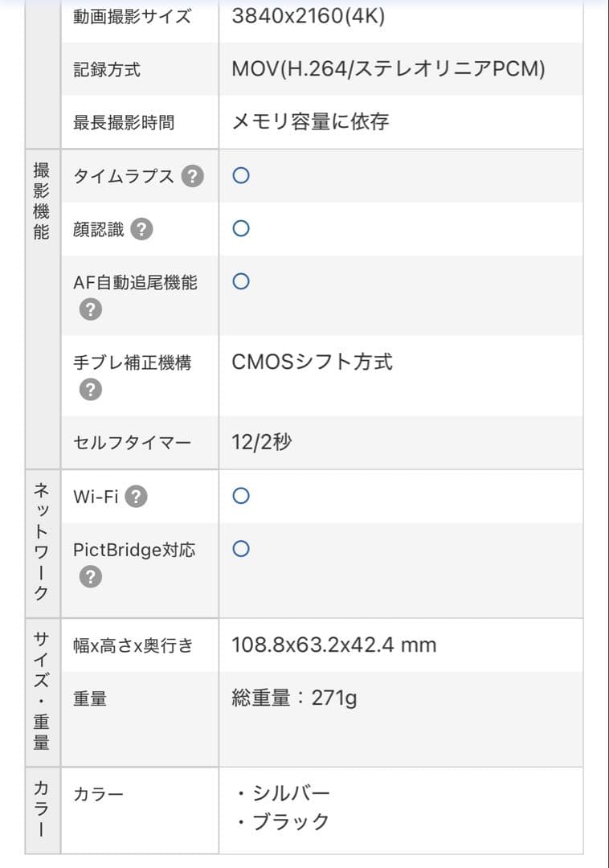Click the セルフタイマー 12/2秒 value

pyautogui.click(x=261, y=443)
